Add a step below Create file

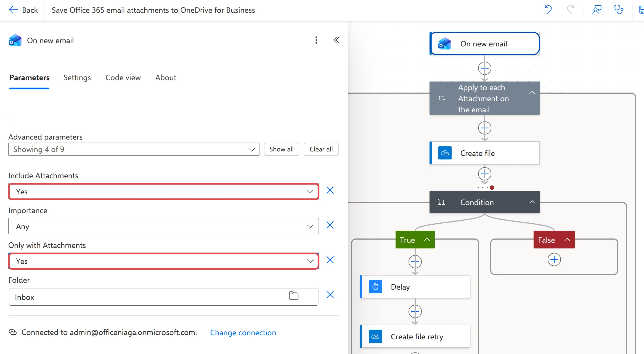point(485,174)
